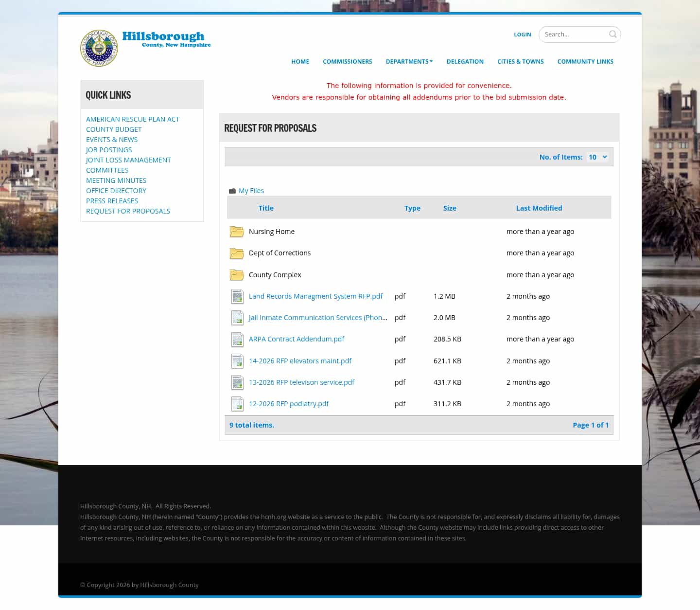This screenshot has width=700, height=610.
Task: Click the Hillsborough County seal logo
Action: [x=99, y=48]
